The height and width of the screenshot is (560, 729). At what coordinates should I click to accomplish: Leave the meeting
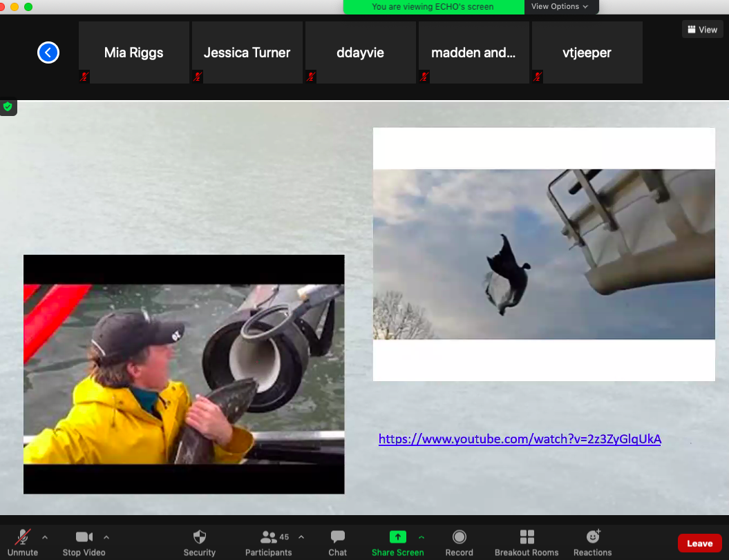point(699,543)
